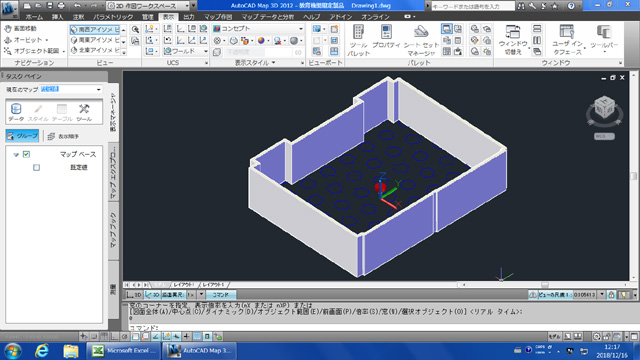Open the 挿入 ribbon tab

tap(58, 17)
